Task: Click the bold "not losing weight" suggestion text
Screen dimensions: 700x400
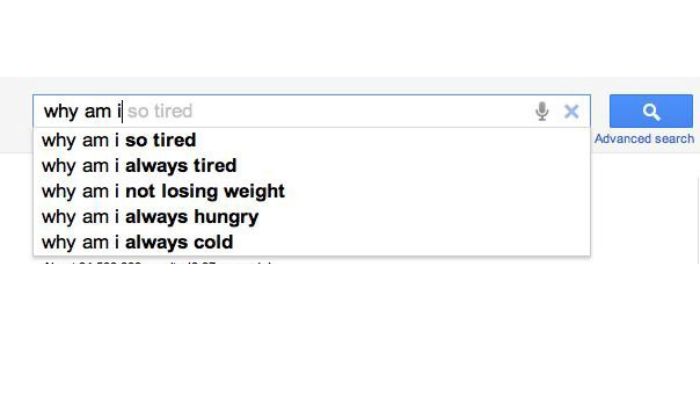Action: point(205,191)
